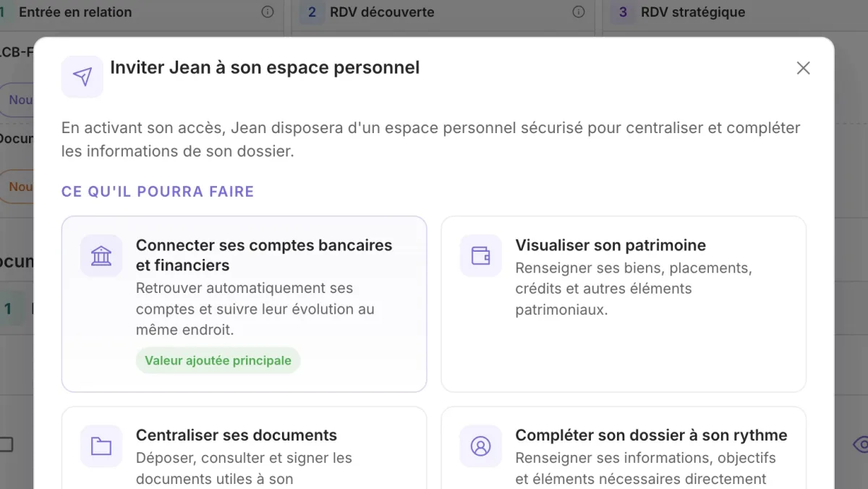Click the folder icon for Centraliser ses documents
The width and height of the screenshot is (868, 489).
[101, 446]
